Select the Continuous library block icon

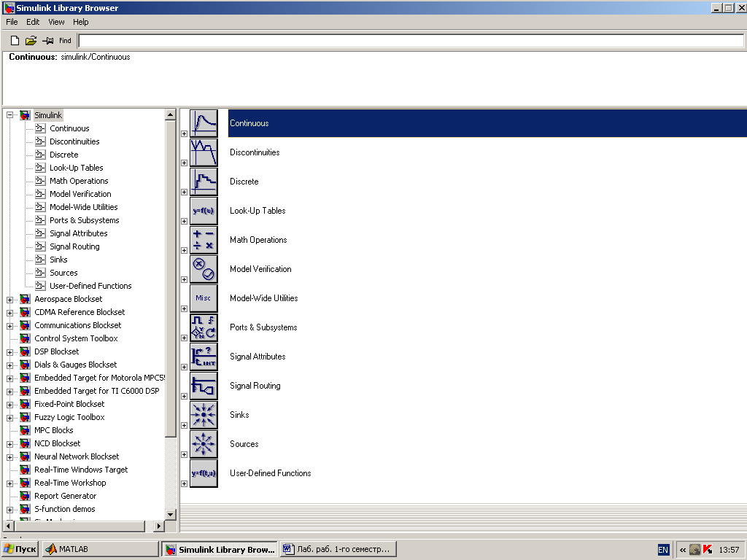pyautogui.click(x=204, y=123)
